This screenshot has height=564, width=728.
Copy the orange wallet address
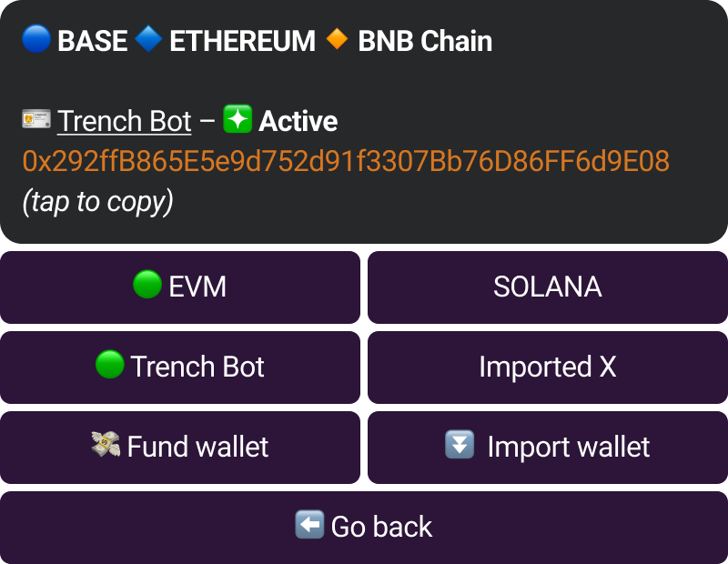tap(346, 161)
